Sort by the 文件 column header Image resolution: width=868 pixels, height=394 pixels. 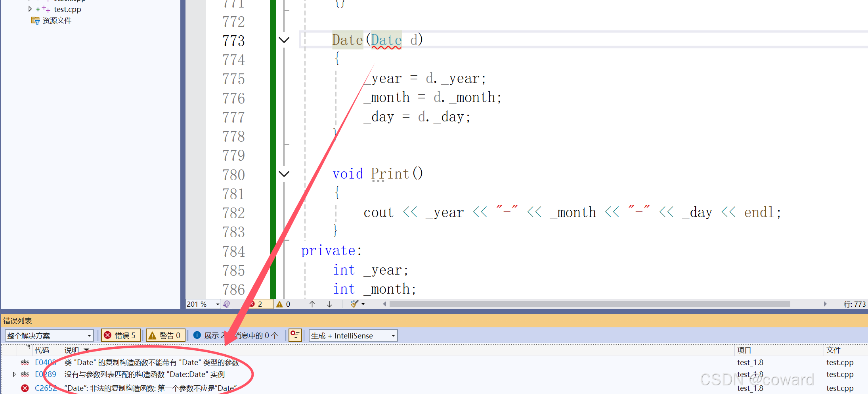tap(834, 350)
